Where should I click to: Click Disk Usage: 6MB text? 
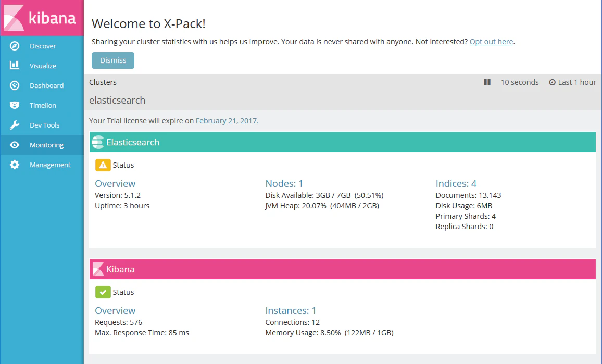tap(464, 205)
